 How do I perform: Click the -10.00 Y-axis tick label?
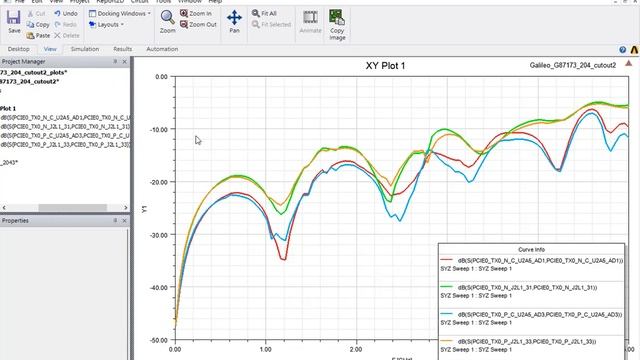click(158, 129)
